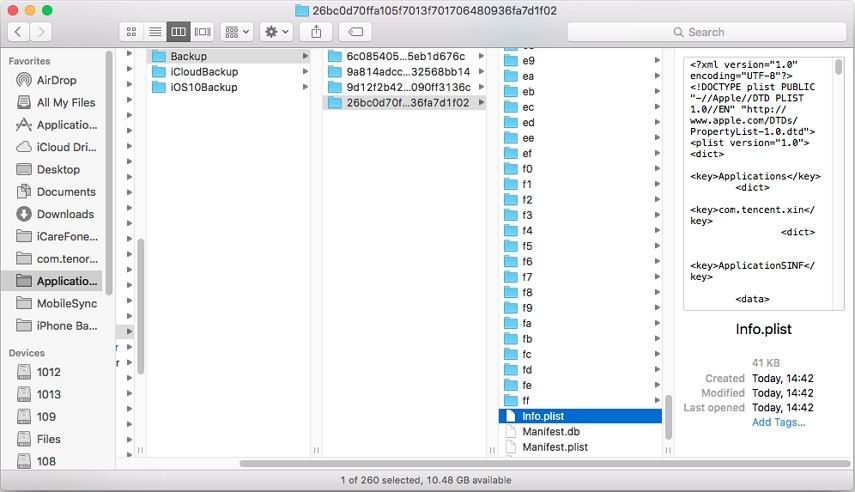Select the fa folder

click(580, 323)
